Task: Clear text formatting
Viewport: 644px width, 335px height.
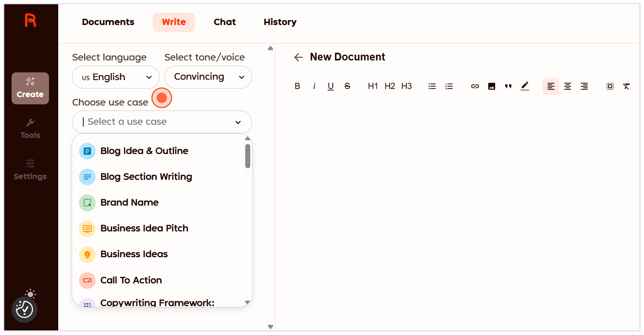Action: coord(626,86)
